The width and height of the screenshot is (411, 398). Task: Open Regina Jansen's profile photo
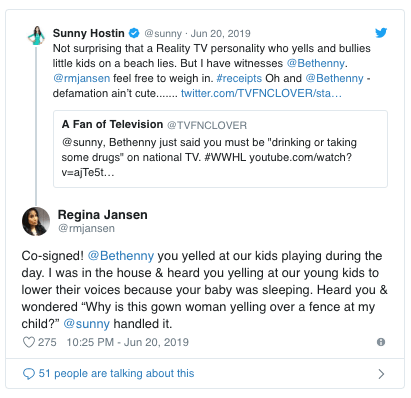[x=36, y=221]
